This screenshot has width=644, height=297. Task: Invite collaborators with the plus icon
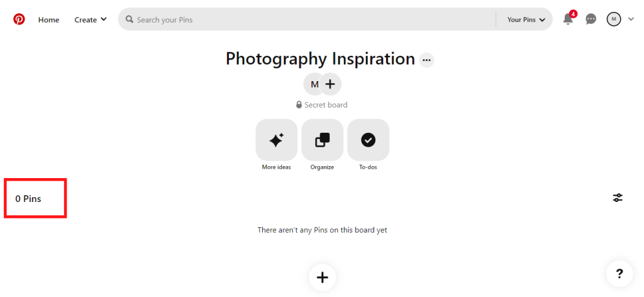pyautogui.click(x=330, y=84)
